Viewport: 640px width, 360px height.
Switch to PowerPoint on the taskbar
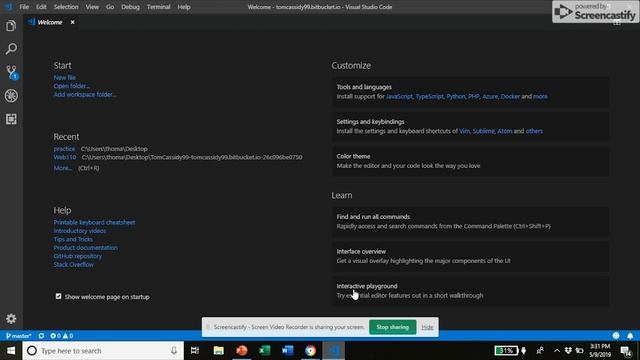click(242, 351)
